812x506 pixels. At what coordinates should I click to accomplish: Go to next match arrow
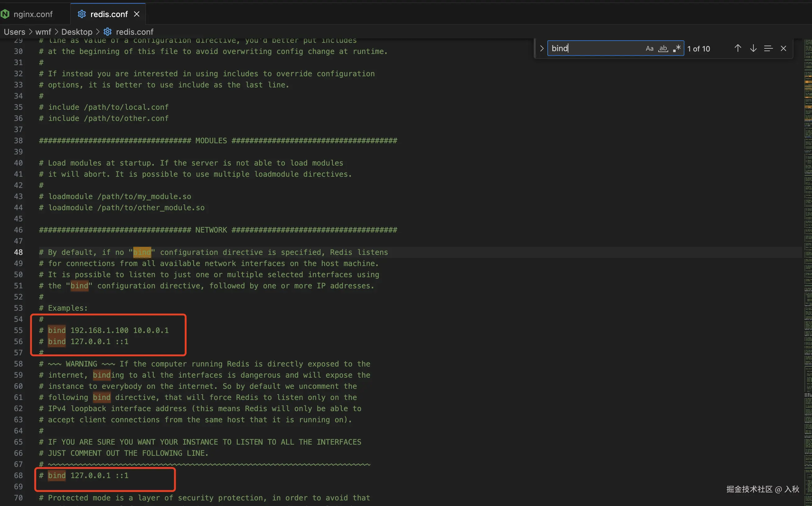pos(753,49)
